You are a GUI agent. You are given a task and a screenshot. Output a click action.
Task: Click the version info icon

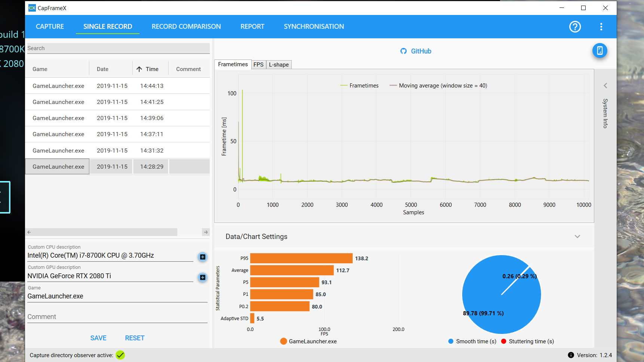pos(571,355)
